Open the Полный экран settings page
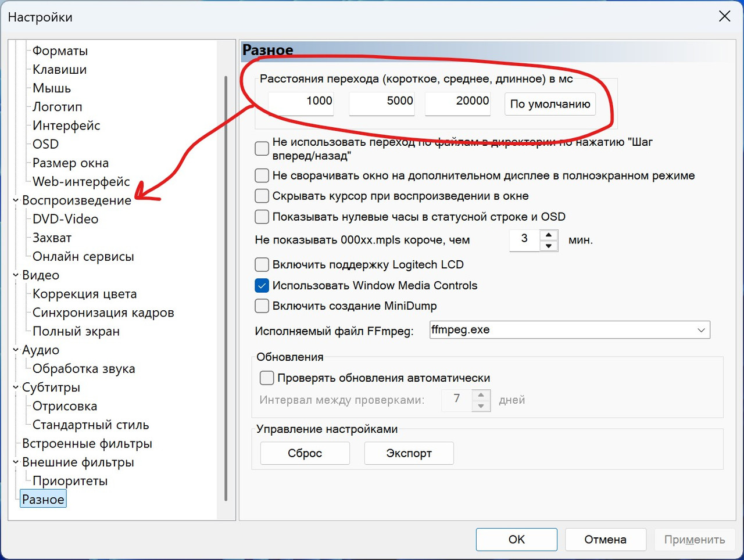 76,332
